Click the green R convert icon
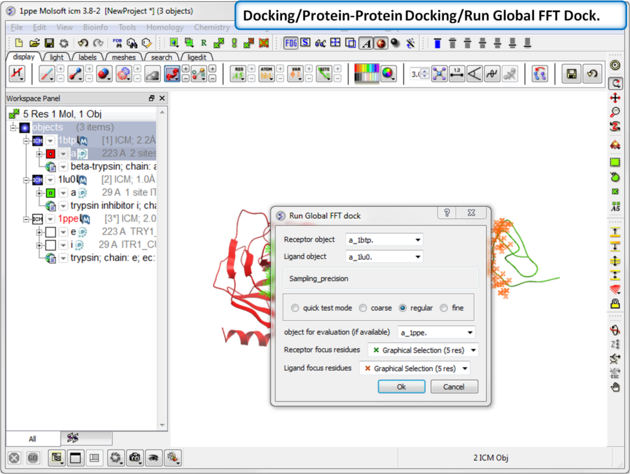630x474 pixels. coord(204,43)
